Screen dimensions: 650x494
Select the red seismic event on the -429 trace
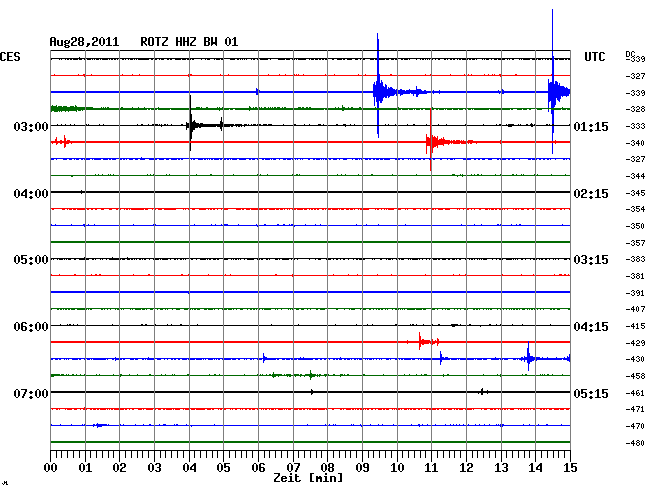429,341
